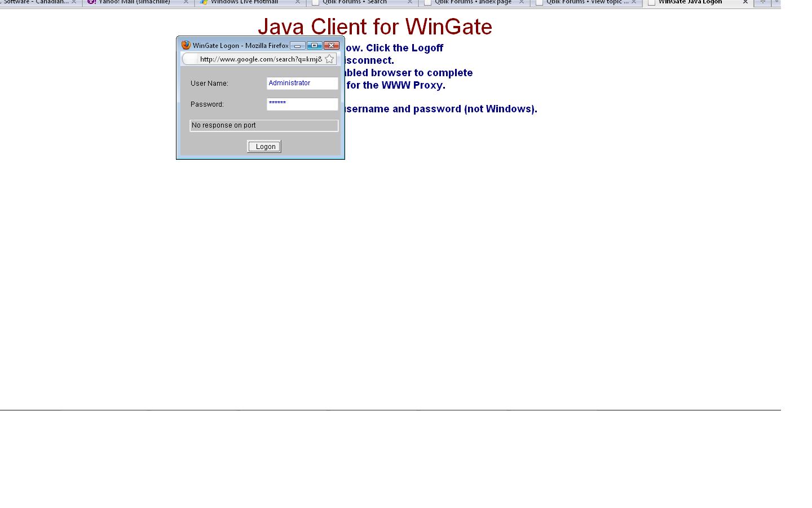
Task: Focus the Password input field
Action: pyautogui.click(x=302, y=104)
